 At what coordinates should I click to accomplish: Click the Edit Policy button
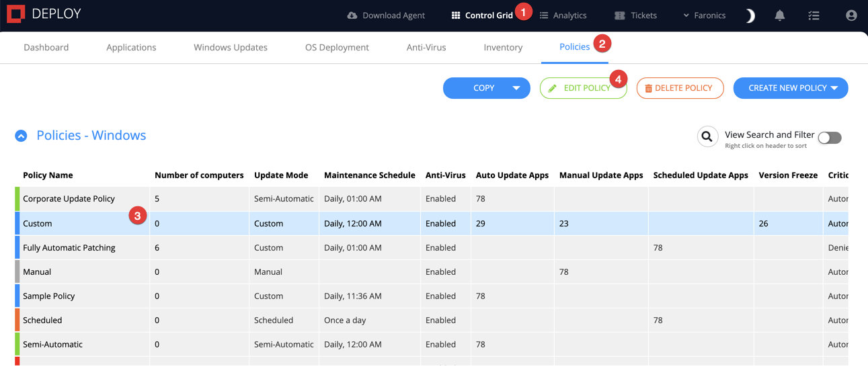point(584,88)
